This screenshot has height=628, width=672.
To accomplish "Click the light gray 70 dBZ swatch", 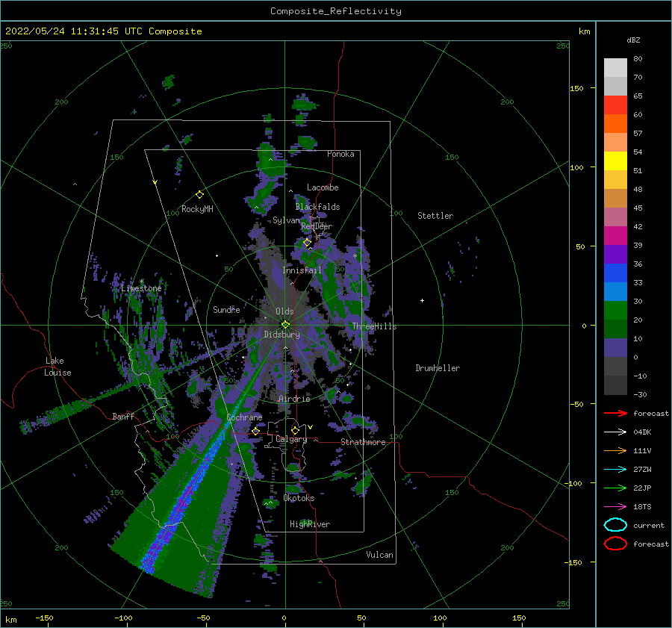I will [x=615, y=68].
